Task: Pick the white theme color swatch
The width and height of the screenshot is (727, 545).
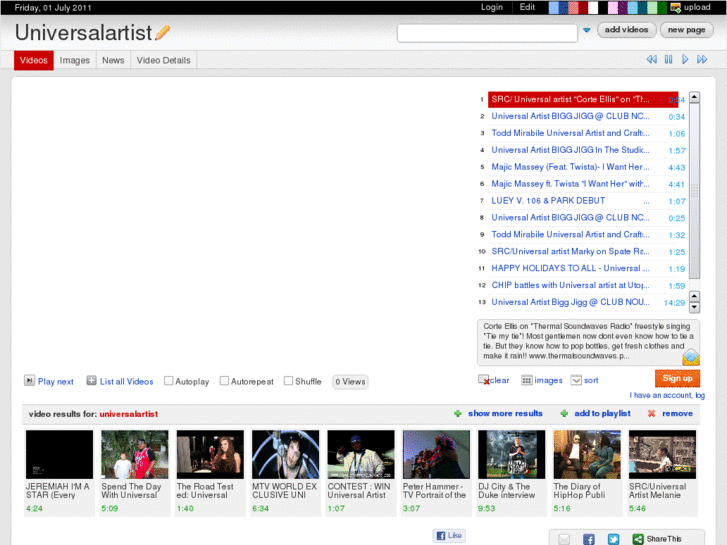Action: point(593,7)
